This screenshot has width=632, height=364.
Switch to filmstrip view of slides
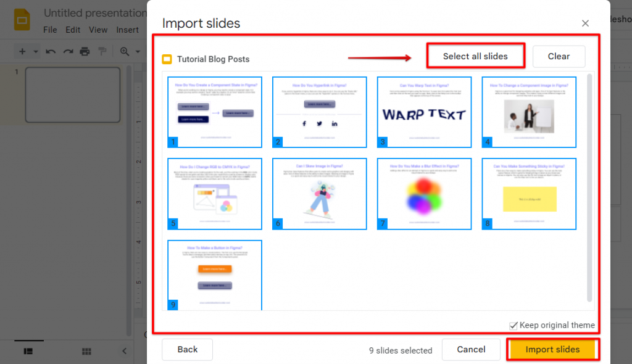pyautogui.click(x=28, y=351)
